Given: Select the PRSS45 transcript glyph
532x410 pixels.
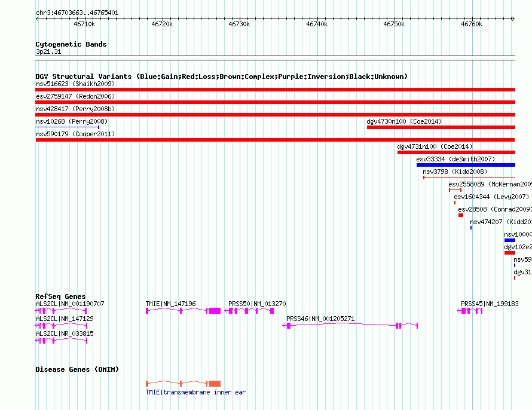Looking at the screenshot, I should click(x=470, y=311).
